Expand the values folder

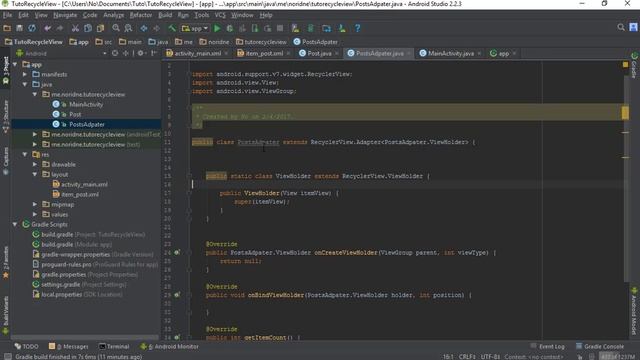click(35, 214)
